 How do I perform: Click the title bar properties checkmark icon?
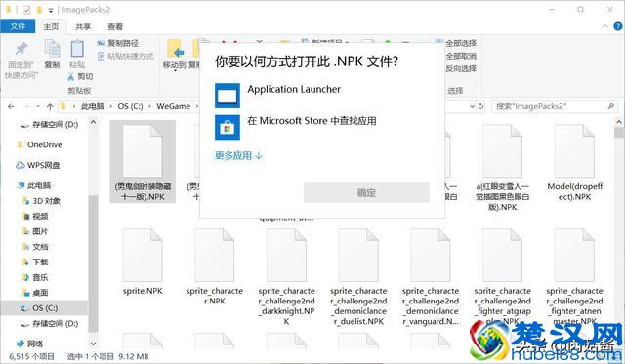pos(26,10)
